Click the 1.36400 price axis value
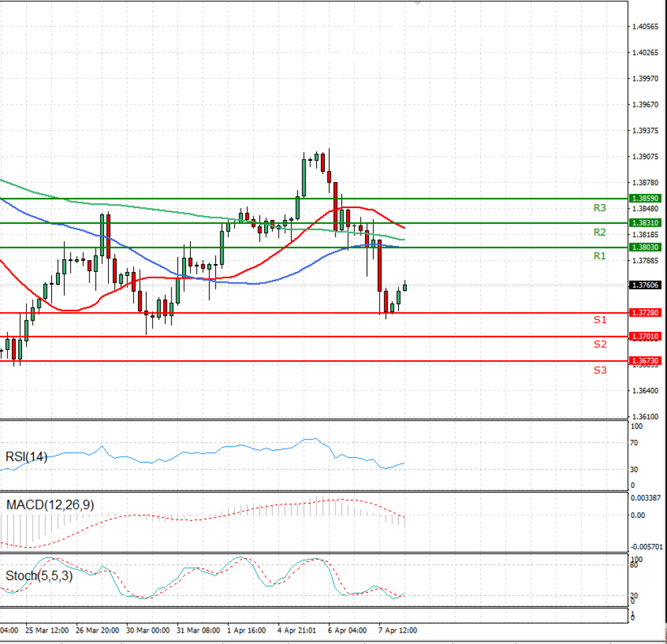Image resolution: width=667 pixels, height=644 pixels. click(x=645, y=390)
